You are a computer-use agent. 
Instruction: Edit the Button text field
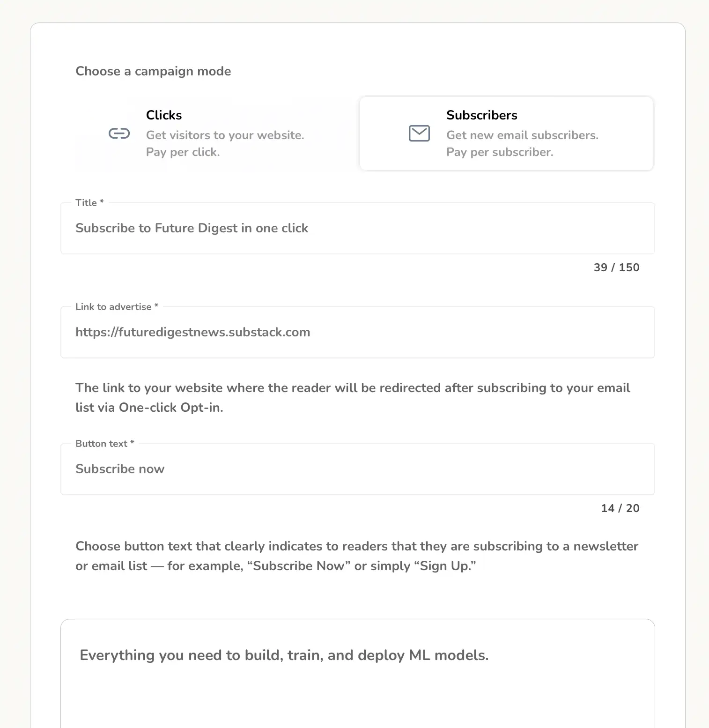[x=357, y=469]
